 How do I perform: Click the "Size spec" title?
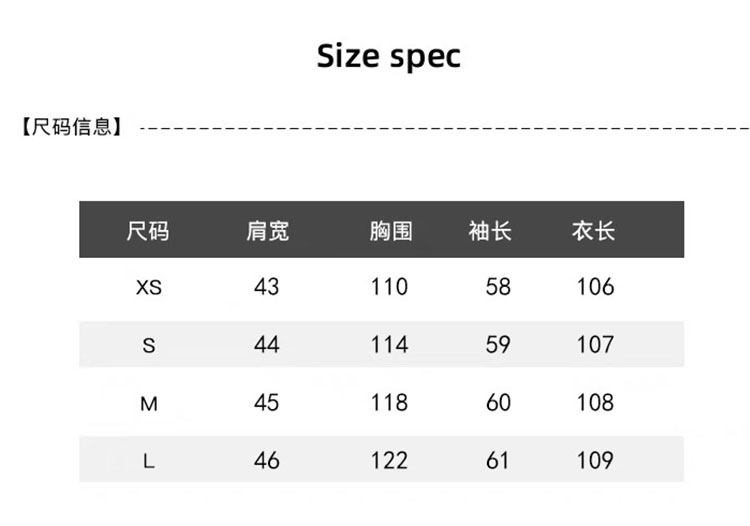[x=388, y=56]
